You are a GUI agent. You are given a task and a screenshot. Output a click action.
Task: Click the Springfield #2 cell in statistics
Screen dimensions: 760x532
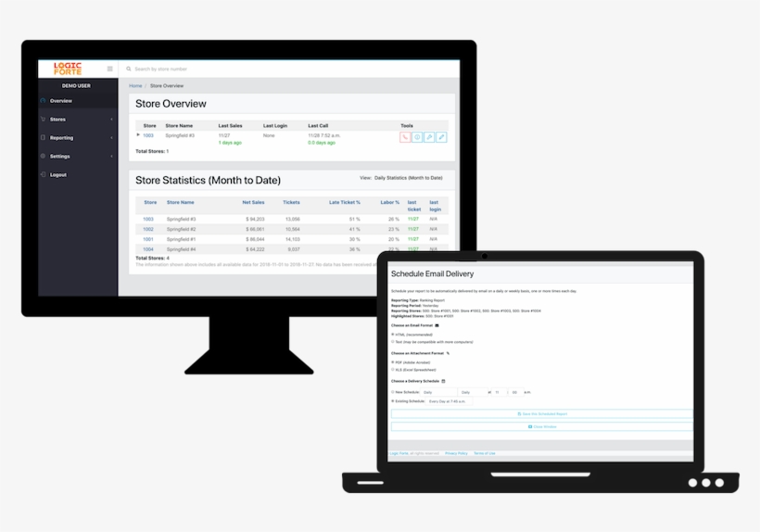[181, 229]
